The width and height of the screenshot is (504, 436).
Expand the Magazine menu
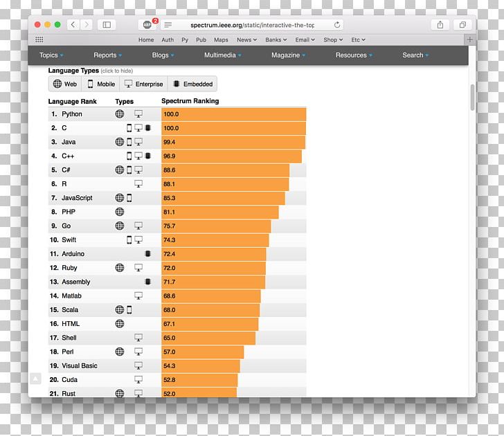288,55
